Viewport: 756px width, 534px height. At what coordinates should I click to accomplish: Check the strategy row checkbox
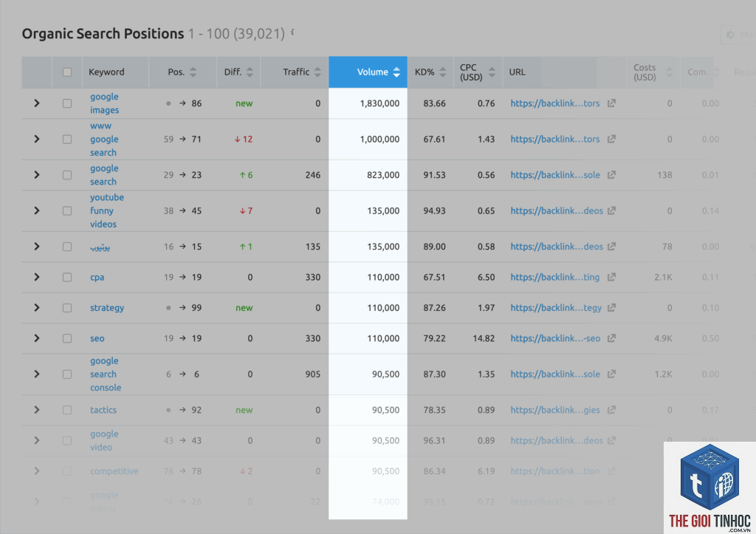click(67, 308)
